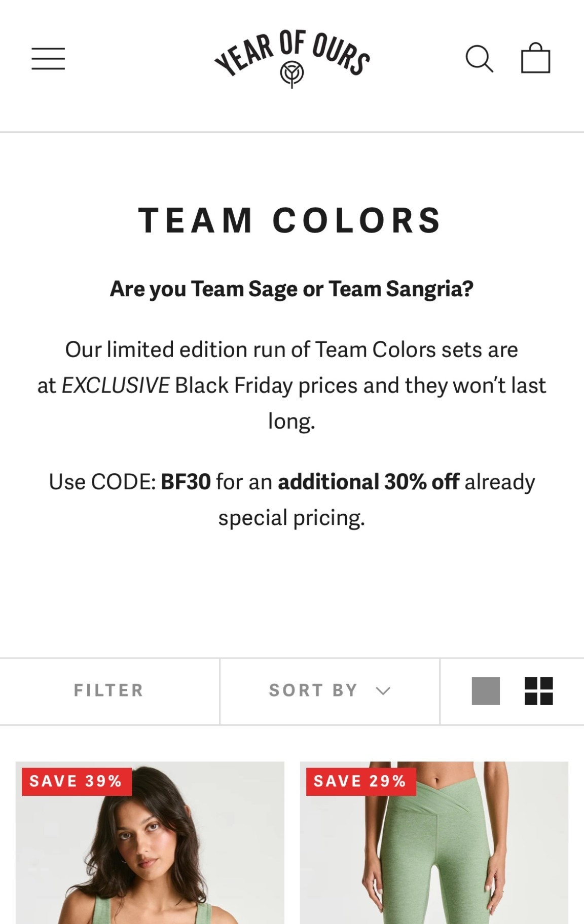Switch to two-column grid view

(x=538, y=691)
